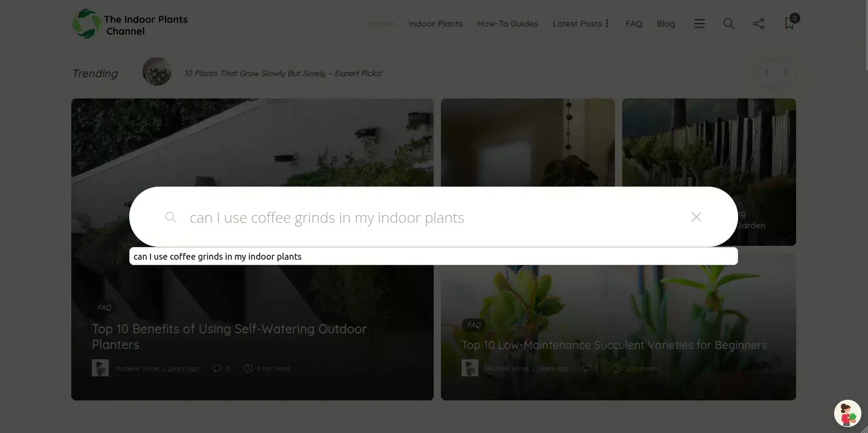The image size is (868, 433).
Task: Go to the Home menu item
Action: click(382, 24)
